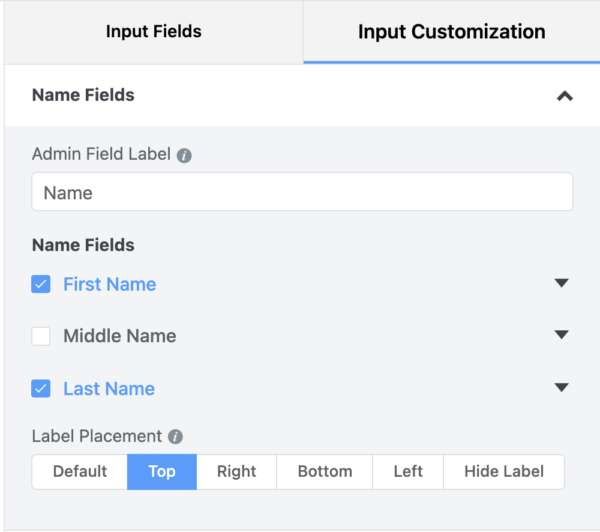The height and width of the screenshot is (532, 600).
Task: Choose Top label placement
Action: point(162,472)
